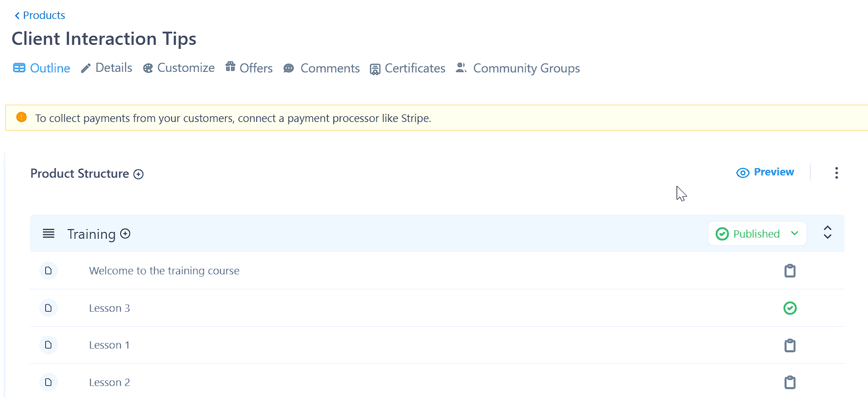
Task: Click the orange warning icon in banner
Action: (22, 117)
